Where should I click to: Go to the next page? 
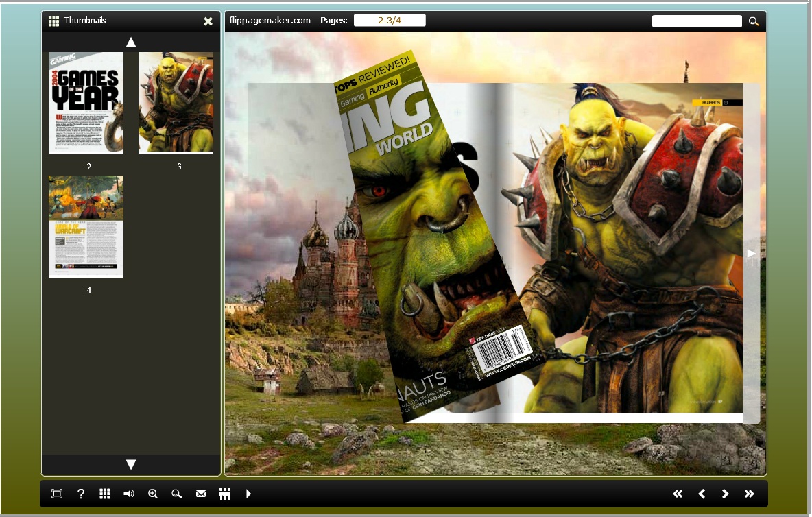pyautogui.click(x=725, y=494)
